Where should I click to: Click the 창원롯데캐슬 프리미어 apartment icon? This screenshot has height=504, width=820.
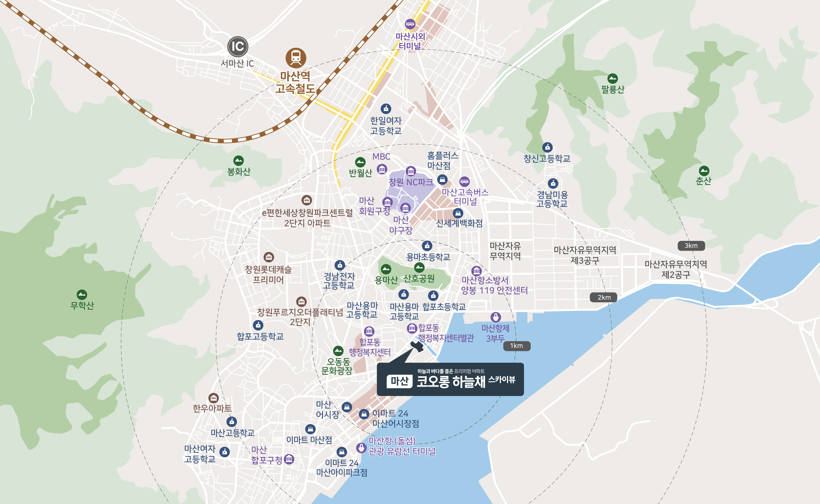pos(269,257)
